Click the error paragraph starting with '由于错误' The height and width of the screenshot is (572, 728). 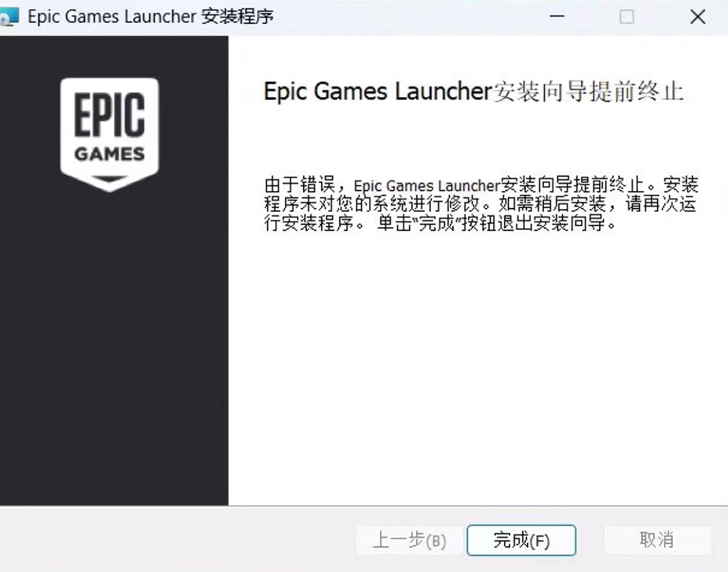click(481, 204)
